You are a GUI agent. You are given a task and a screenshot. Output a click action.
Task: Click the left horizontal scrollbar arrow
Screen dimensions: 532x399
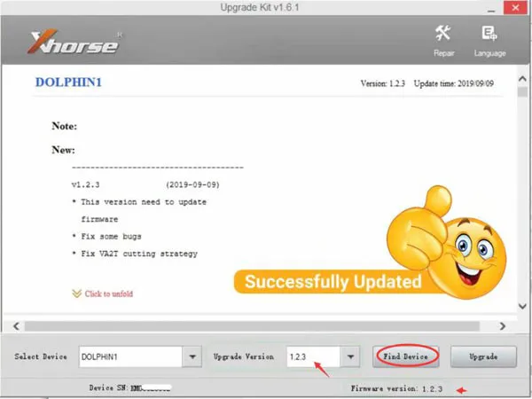pyautogui.click(x=16, y=326)
